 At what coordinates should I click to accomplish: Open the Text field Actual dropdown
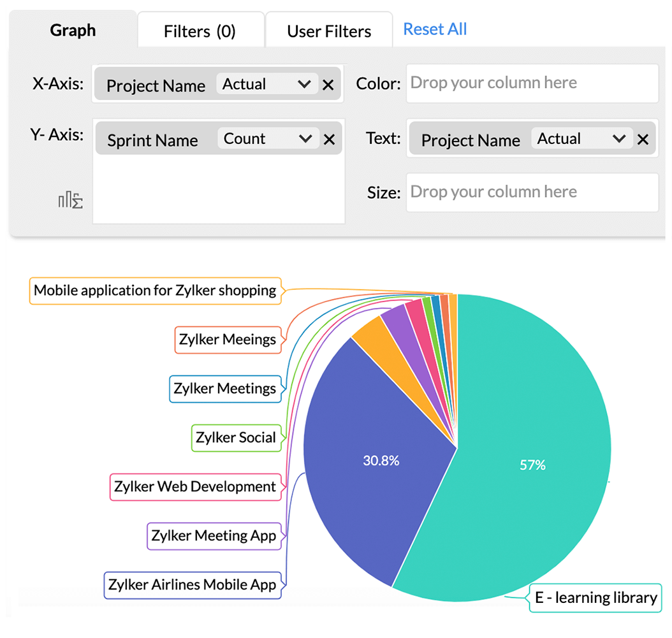coord(582,138)
